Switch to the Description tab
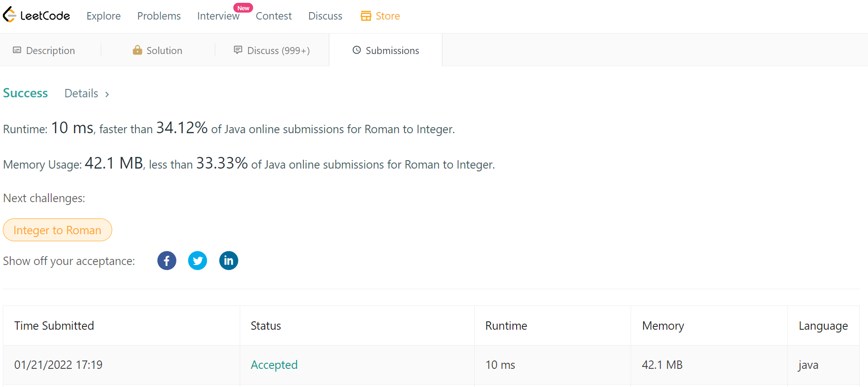 tap(50, 50)
